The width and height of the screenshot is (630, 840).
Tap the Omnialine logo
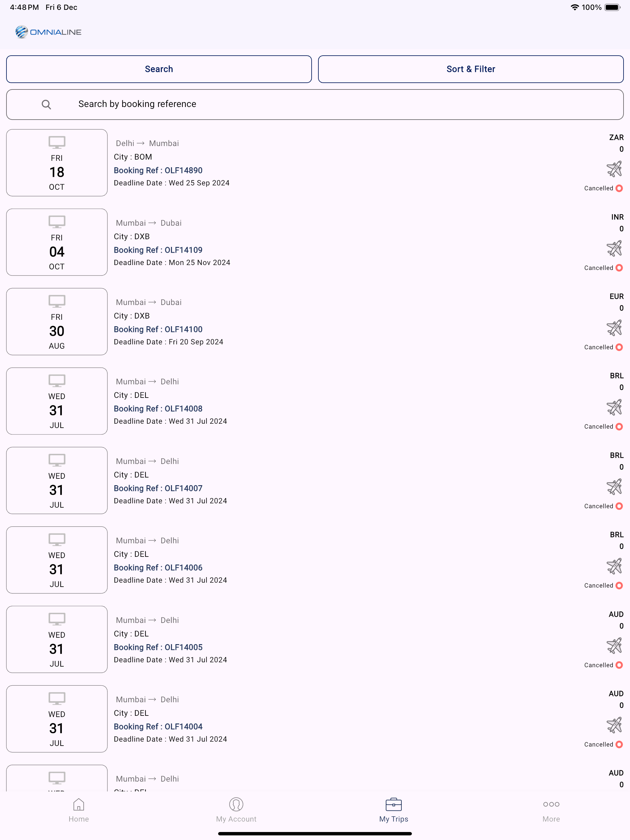pyautogui.click(x=48, y=32)
